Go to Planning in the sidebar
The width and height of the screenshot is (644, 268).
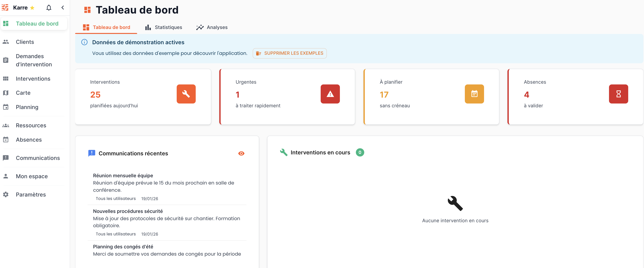27,107
